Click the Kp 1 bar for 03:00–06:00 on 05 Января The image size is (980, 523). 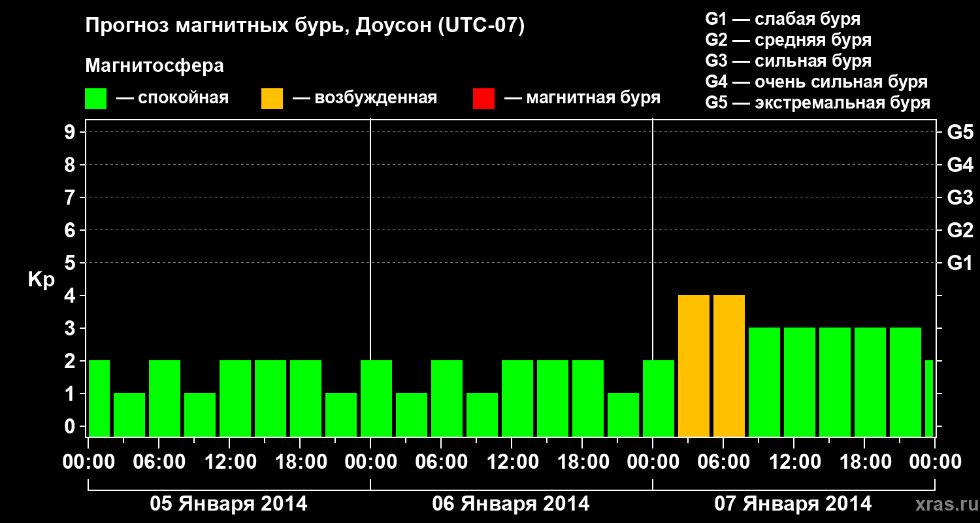(129, 414)
